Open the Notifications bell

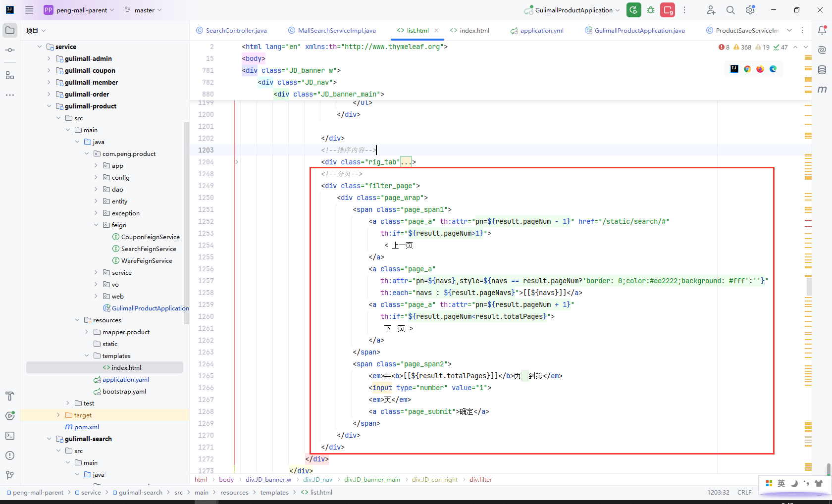822,30
